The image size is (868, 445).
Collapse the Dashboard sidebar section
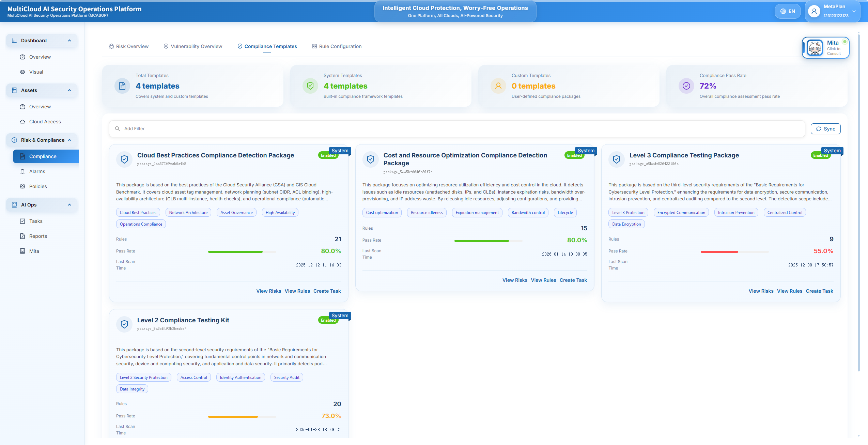pyautogui.click(x=69, y=41)
